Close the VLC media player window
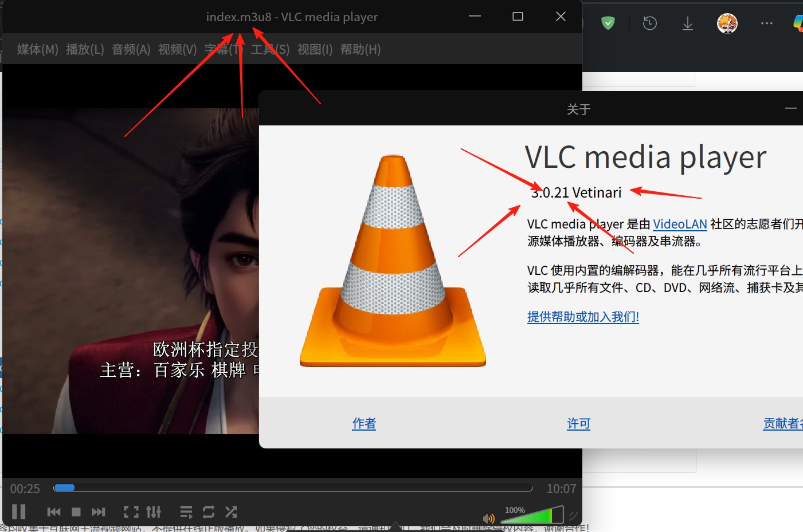 coord(561,17)
